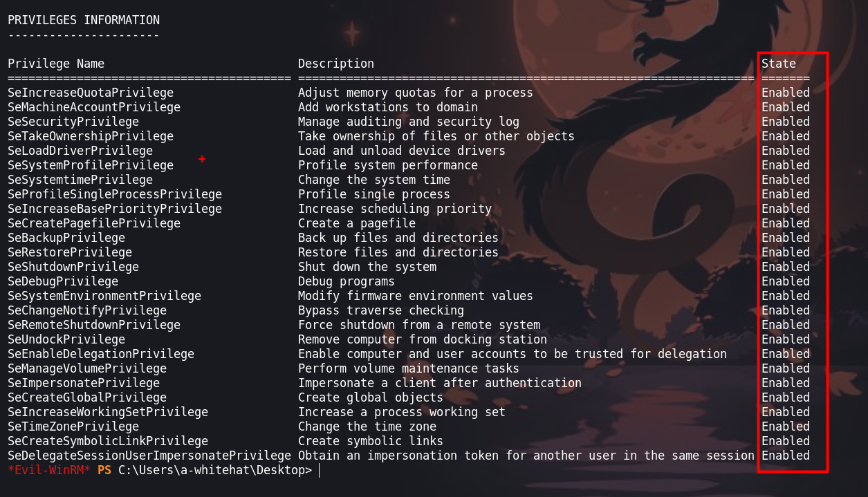The image size is (868, 497).
Task: Click the C:\Users\a-whitehat\Desktop path text
Action: [213, 471]
